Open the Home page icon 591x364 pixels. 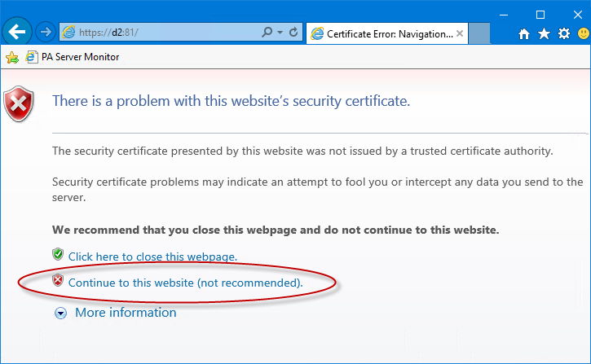[x=524, y=34]
